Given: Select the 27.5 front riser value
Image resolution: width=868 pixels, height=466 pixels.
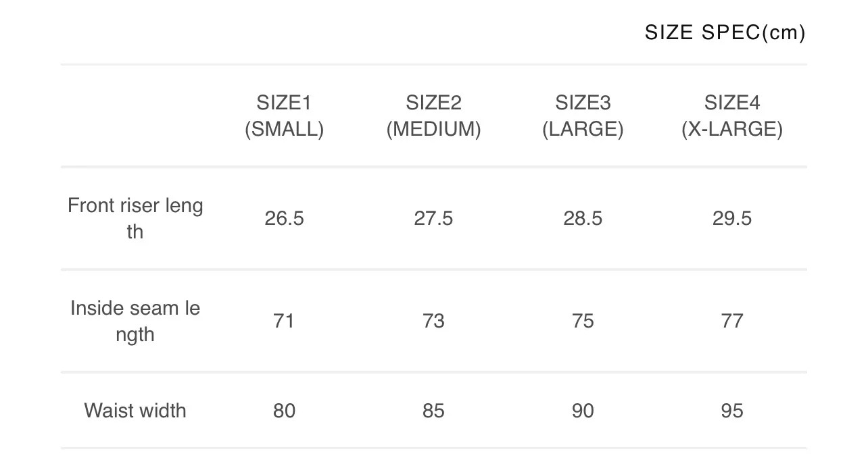Looking at the screenshot, I should tap(433, 219).
